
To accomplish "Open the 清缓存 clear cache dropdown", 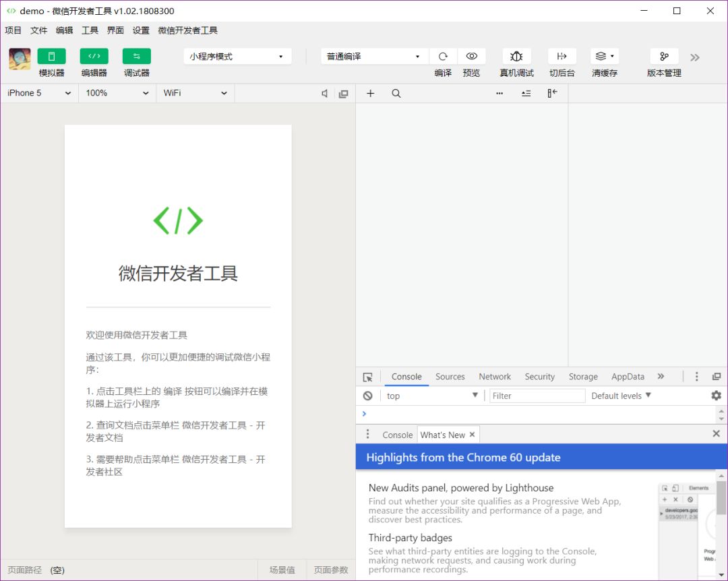I will pyautogui.click(x=605, y=56).
